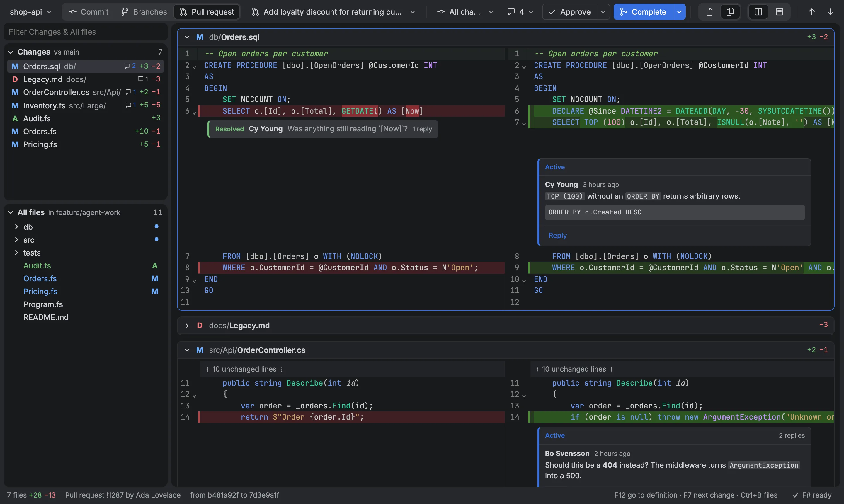
Task: Click the 7 files +28 −13 summary
Action: (x=31, y=495)
